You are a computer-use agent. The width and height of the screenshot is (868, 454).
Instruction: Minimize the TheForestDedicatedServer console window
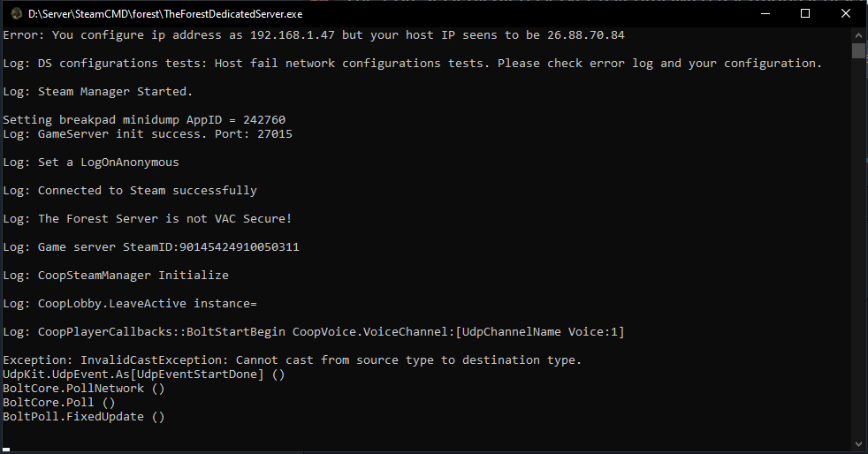(x=765, y=13)
